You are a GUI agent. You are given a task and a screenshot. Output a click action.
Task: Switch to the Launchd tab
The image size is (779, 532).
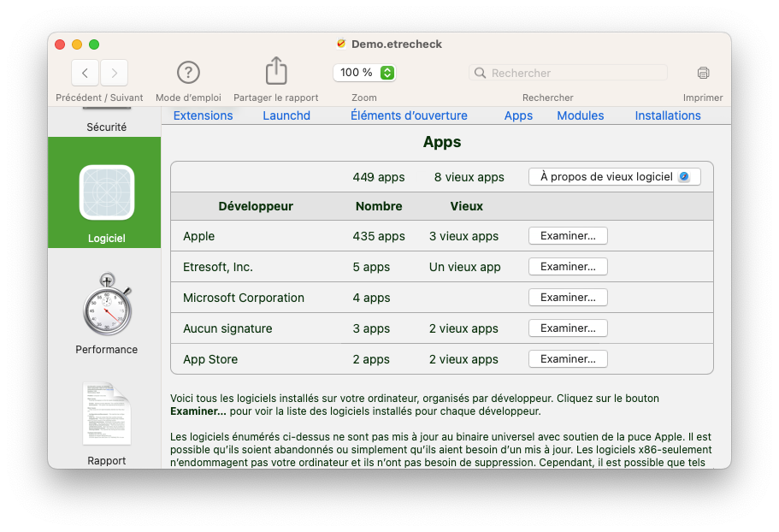click(286, 115)
